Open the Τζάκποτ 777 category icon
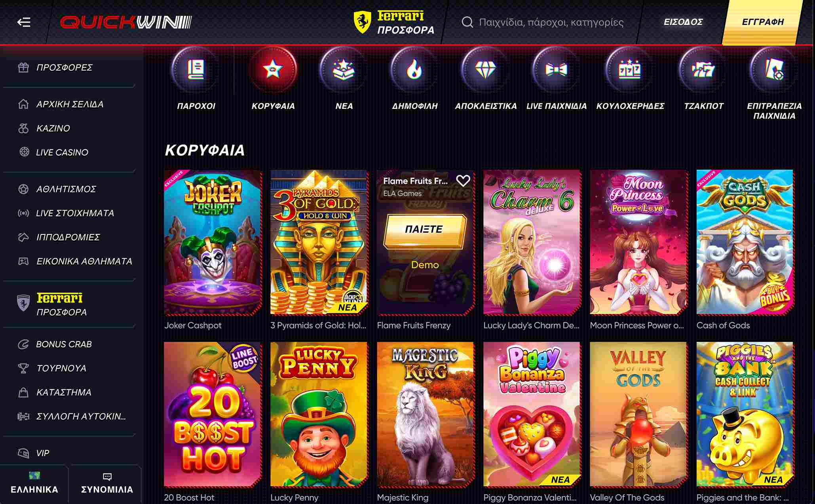The width and height of the screenshot is (815, 504). tap(703, 70)
